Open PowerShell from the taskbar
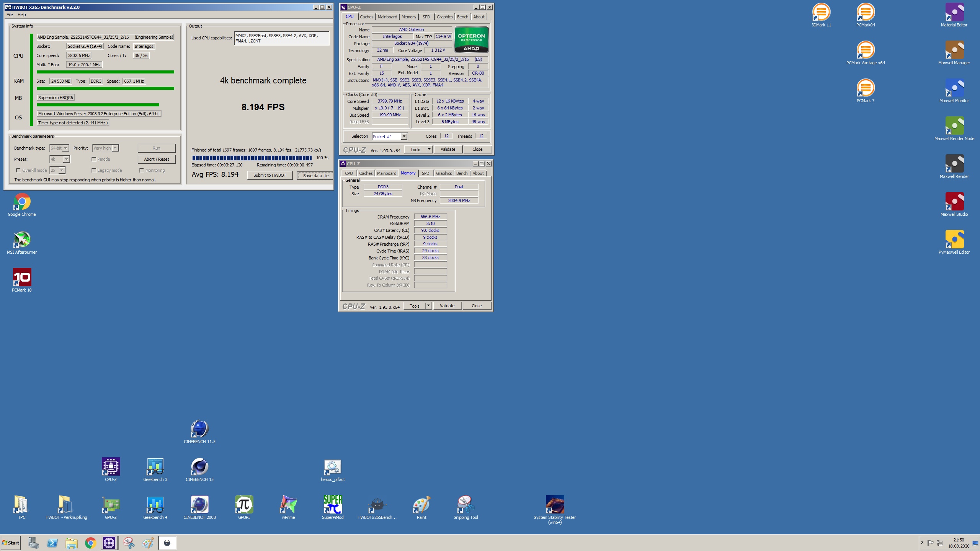The image size is (980, 551). [x=52, y=543]
